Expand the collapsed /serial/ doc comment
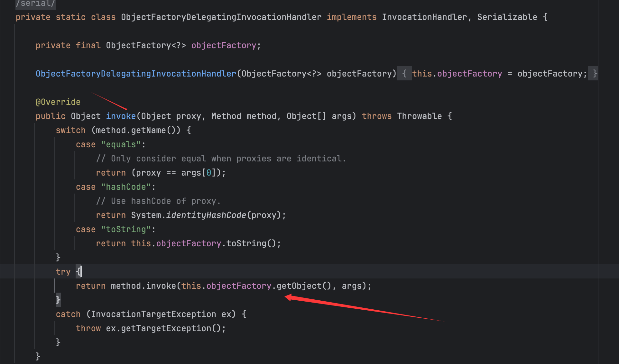619x364 pixels. click(x=35, y=4)
